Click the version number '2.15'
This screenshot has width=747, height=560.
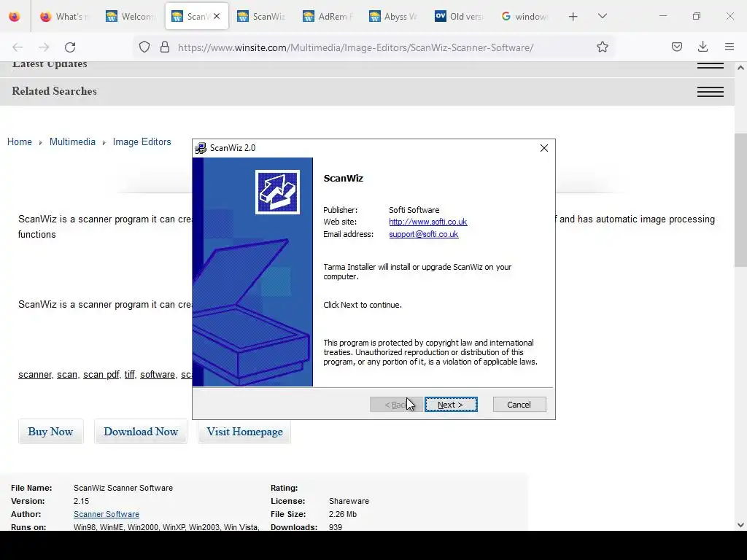(x=81, y=501)
